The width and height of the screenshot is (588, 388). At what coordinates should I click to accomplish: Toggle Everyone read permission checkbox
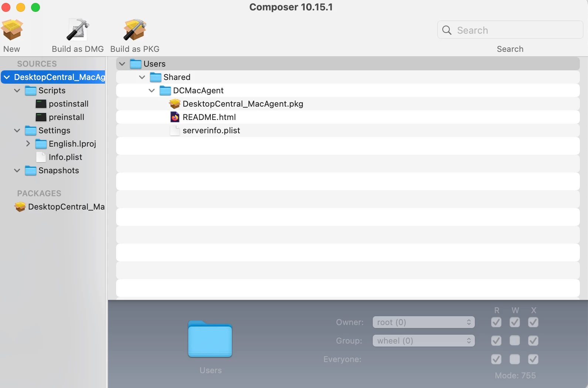pos(496,359)
